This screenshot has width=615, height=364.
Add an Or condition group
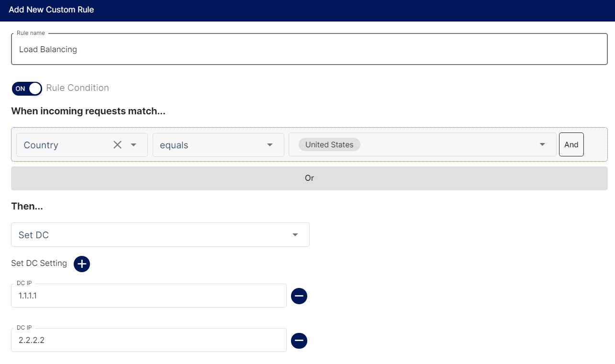pos(309,178)
